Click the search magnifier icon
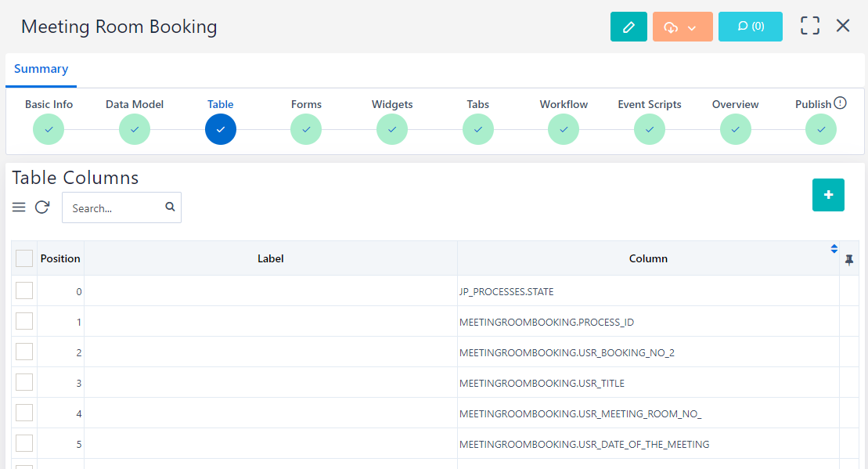 point(170,207)
